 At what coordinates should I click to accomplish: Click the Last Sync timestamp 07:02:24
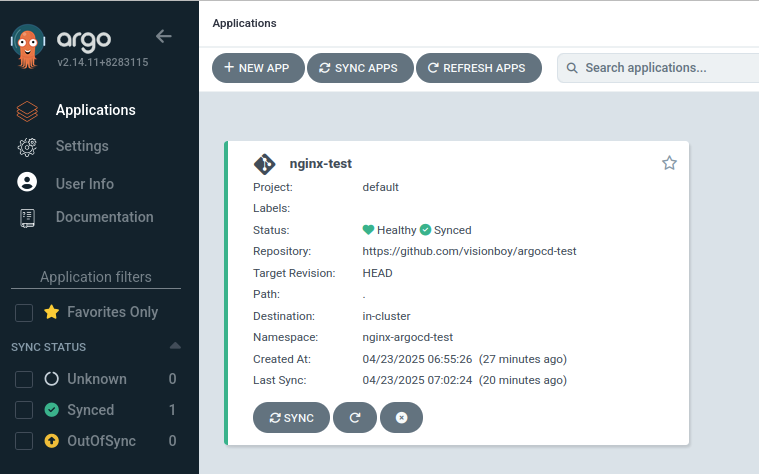[x=417, y=381]
